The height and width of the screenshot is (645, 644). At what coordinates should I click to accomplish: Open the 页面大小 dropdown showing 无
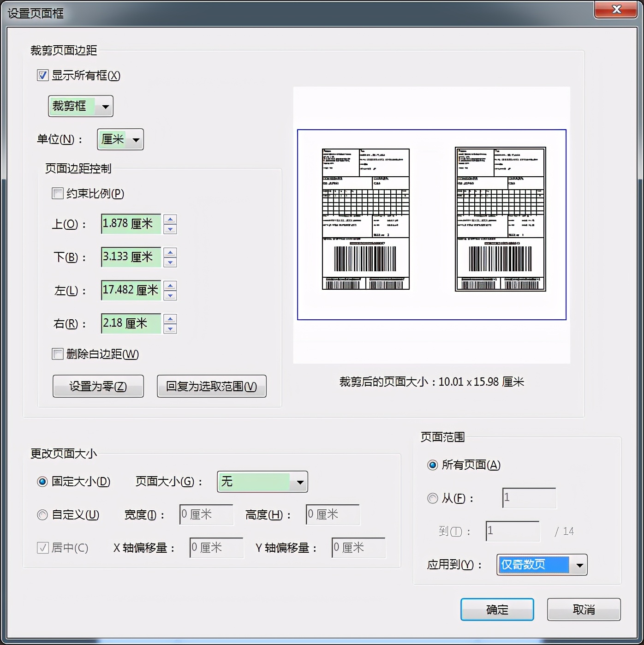(262, 482)
